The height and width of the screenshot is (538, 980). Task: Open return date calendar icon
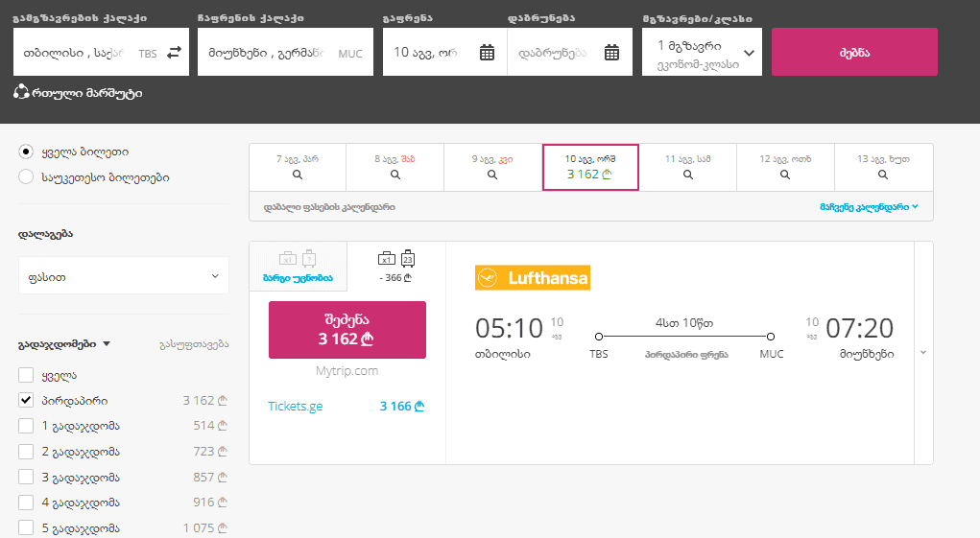pos(611,53)
